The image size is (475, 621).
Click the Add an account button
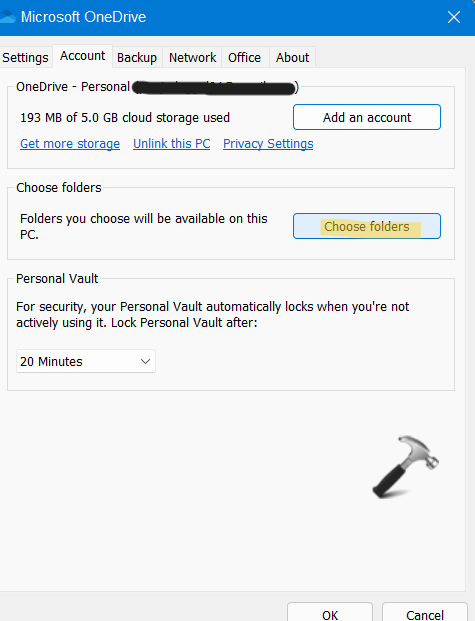pos(367,117)
